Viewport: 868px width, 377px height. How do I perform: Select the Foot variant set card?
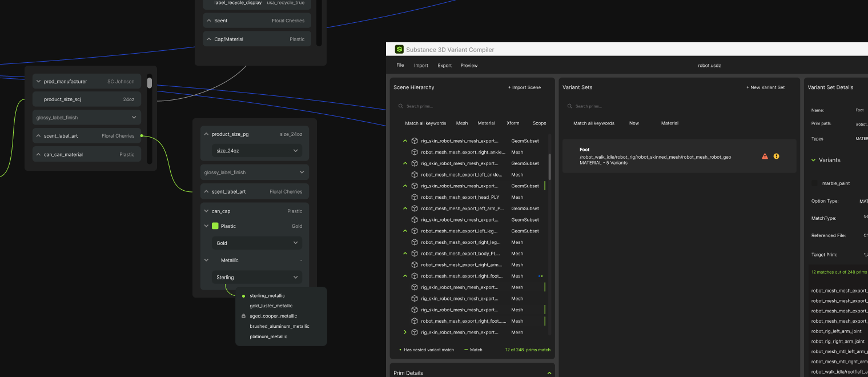[x=680, y=156]
